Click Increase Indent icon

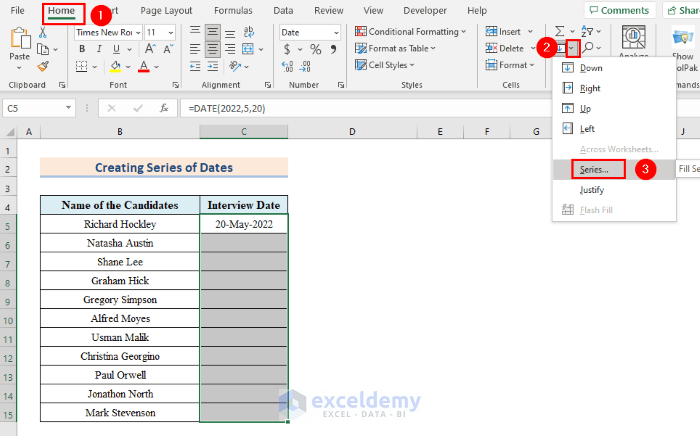tap(212, 66)
